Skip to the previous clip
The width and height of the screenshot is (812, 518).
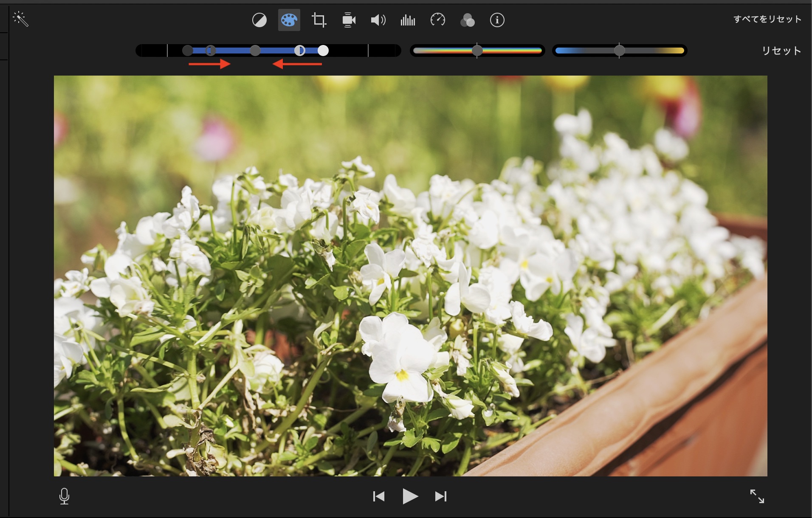coord(378,496)
